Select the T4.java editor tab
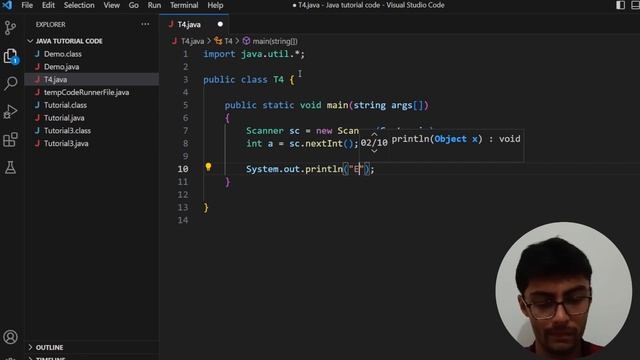The width and height of the screenshot is (640, 360). click(194, 24)
